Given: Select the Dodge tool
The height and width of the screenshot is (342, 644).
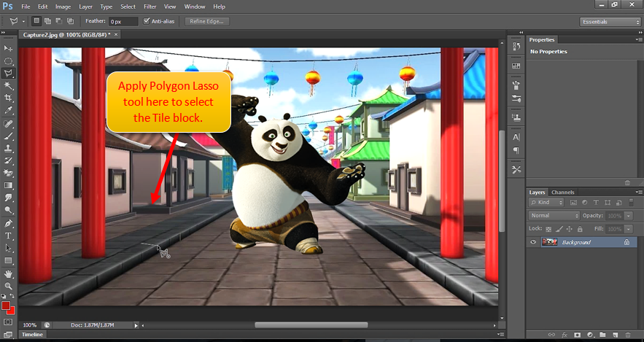Looking at the screenshot, I should pyautogui.click(x=8, y=210).
